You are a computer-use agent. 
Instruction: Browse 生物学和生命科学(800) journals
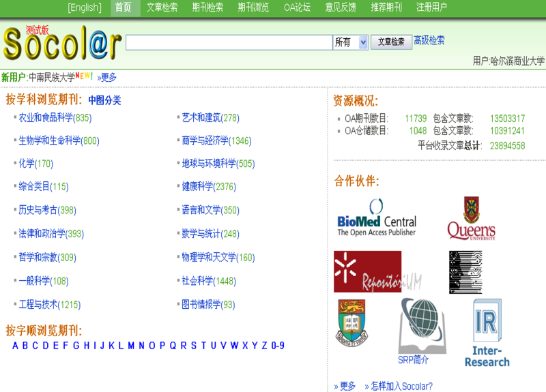point(59,141)
